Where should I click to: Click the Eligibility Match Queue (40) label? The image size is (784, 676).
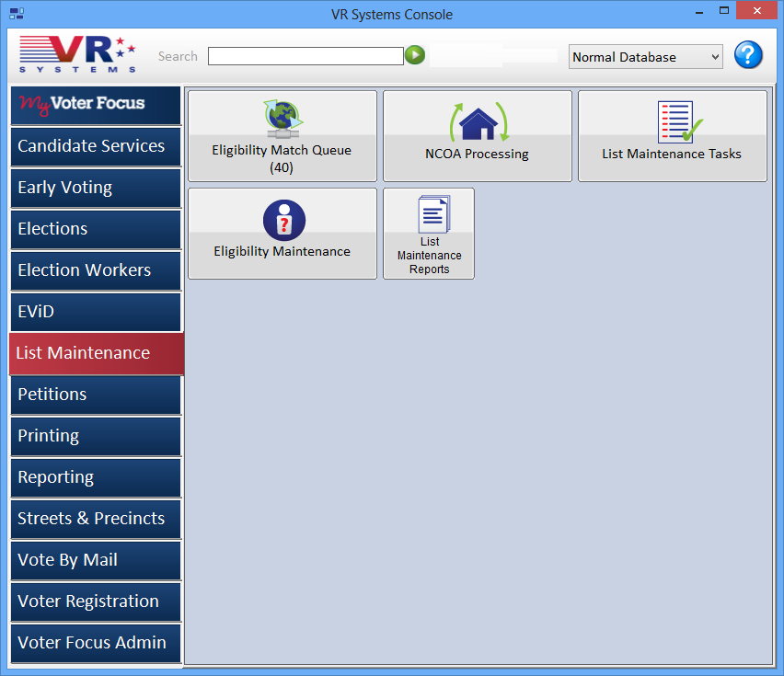click(282, 159)
